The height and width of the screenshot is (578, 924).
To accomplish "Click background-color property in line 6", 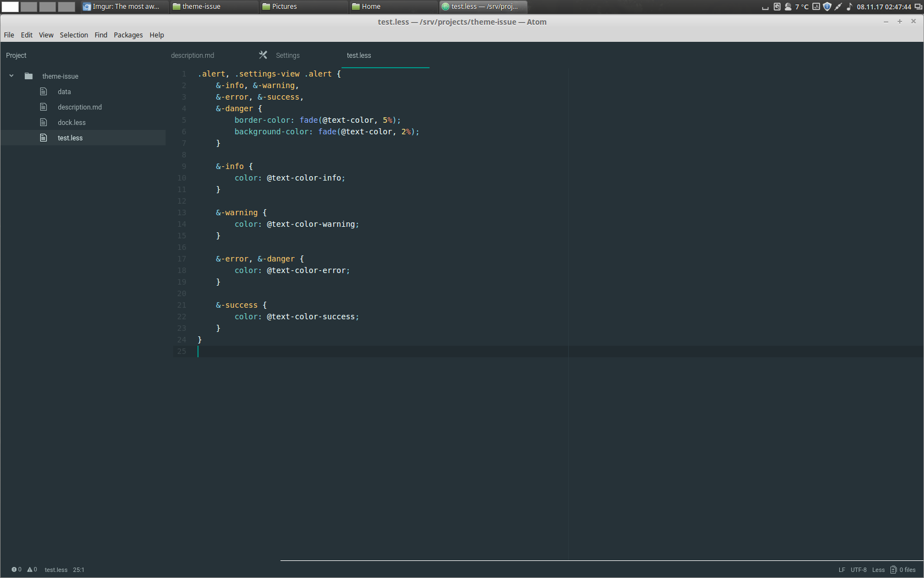I will 272,132.
